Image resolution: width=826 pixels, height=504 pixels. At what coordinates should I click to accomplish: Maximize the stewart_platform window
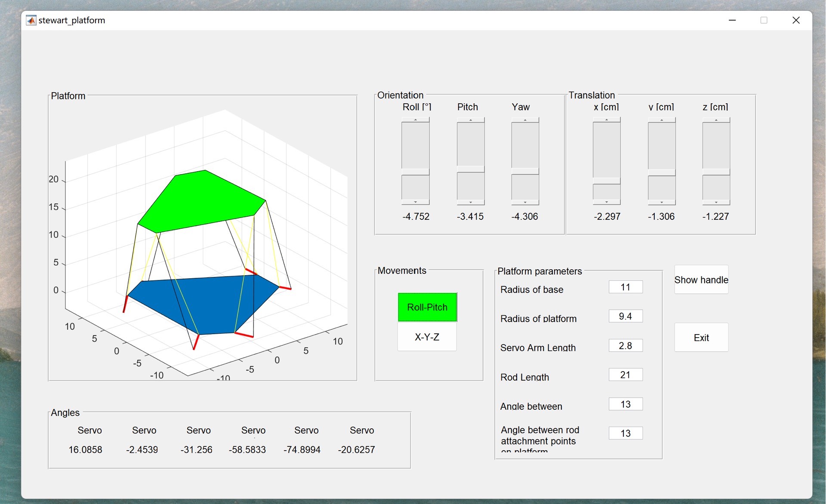point(764,20)
